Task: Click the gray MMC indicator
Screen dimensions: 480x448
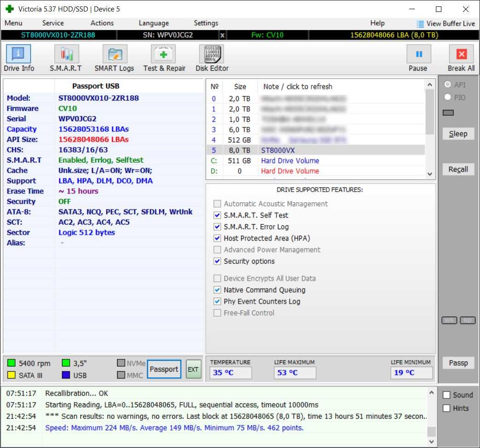Action: [121, 375]
